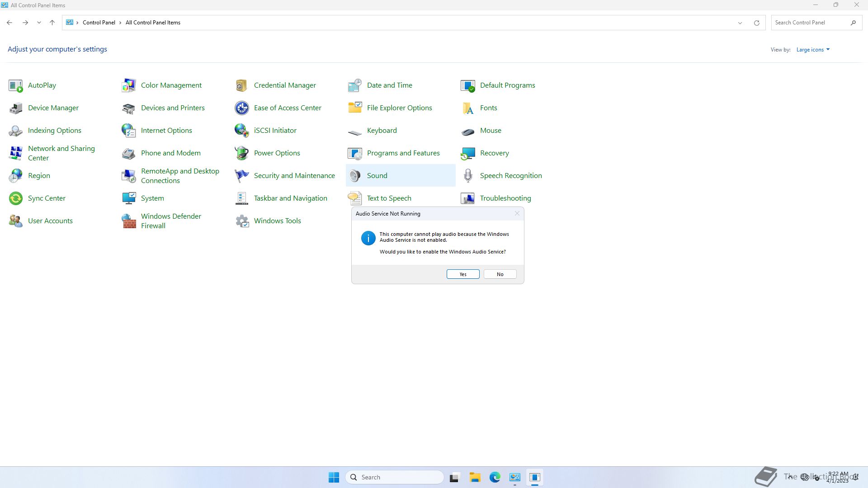Open File Explorer from the taskbar
Screen dimensions: 868x488
(475, 477)
